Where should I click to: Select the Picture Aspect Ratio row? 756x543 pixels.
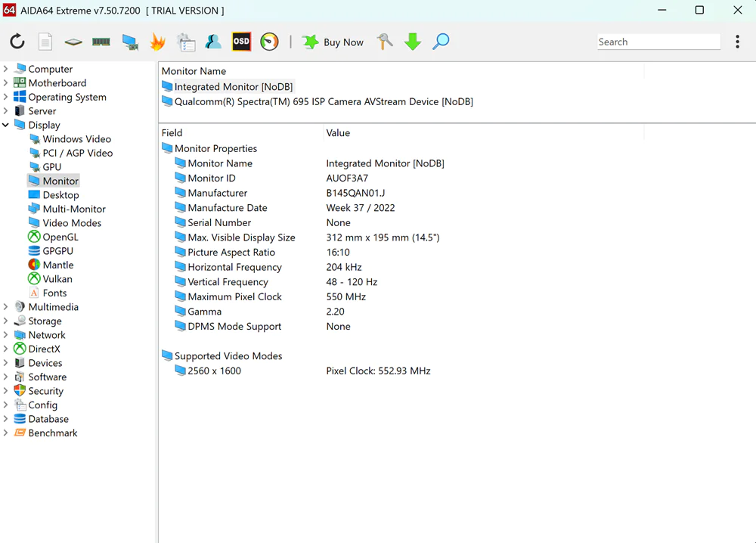point(262,252)
